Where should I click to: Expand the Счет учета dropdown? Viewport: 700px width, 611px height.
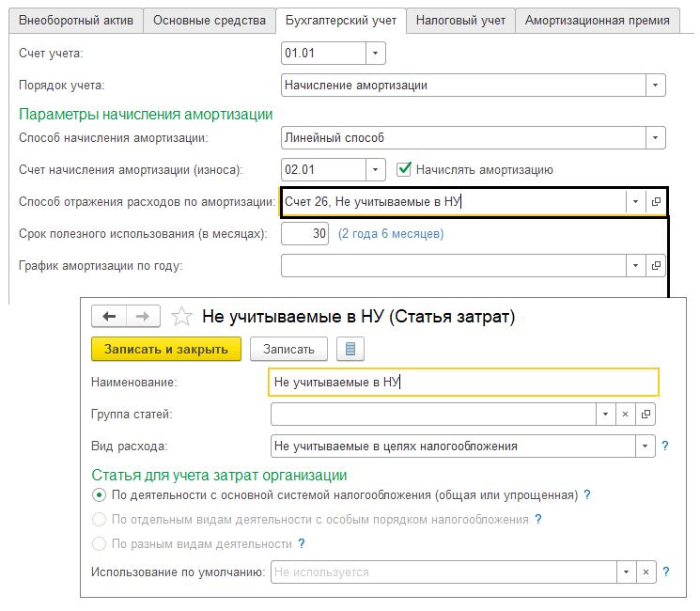(x=376, y=54)
